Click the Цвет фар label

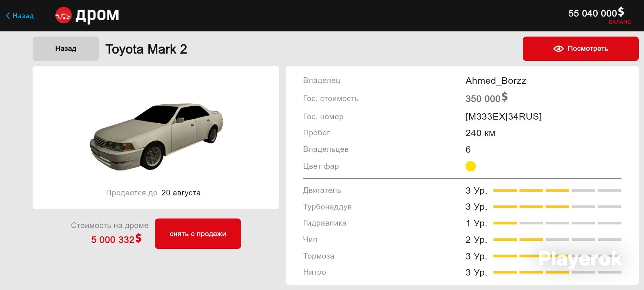(321, 166)
